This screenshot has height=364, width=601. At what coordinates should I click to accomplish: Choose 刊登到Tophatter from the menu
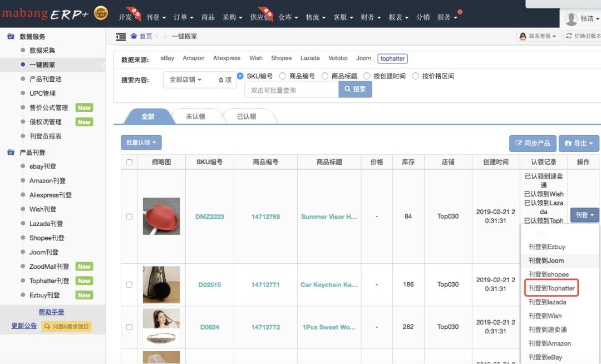pyautogui.click(x=551, y=288)
